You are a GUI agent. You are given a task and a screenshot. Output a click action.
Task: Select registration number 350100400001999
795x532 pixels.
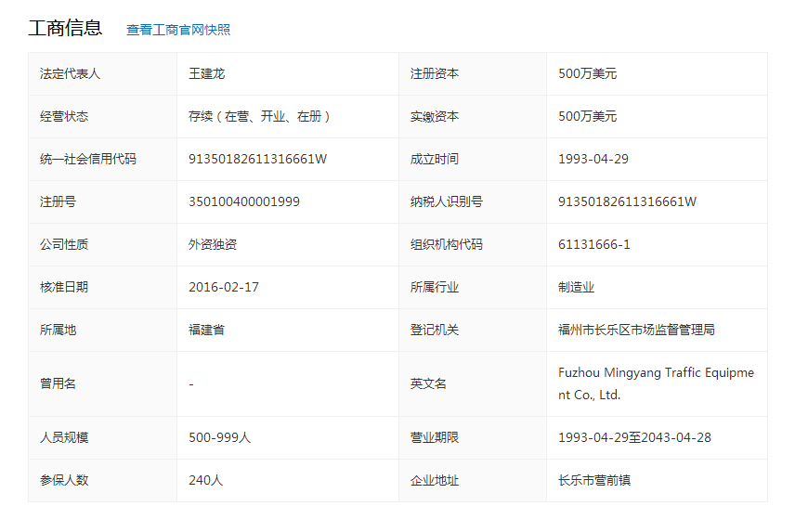pos(244,201)
